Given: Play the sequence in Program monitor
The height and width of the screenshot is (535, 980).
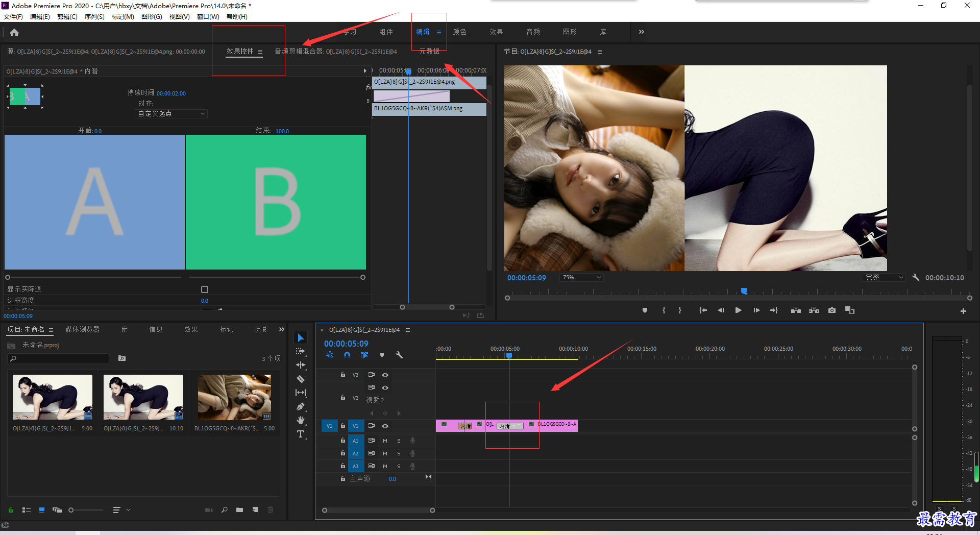Looking at the screenshot, I should click(738, 310).
